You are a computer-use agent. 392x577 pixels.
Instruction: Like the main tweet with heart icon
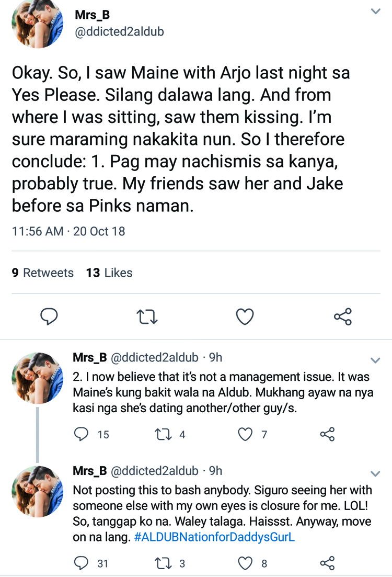[245, 316]
